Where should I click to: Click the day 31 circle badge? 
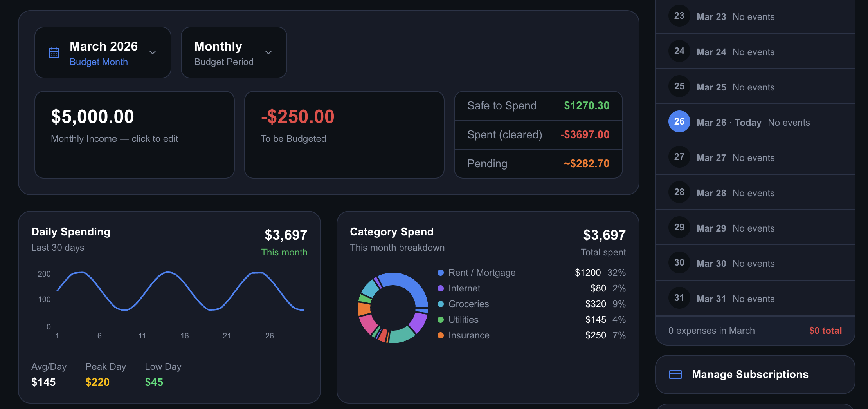(679, 298)
